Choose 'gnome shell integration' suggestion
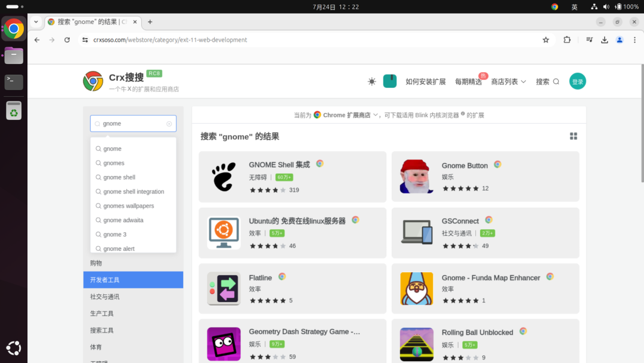 [133, 192]
